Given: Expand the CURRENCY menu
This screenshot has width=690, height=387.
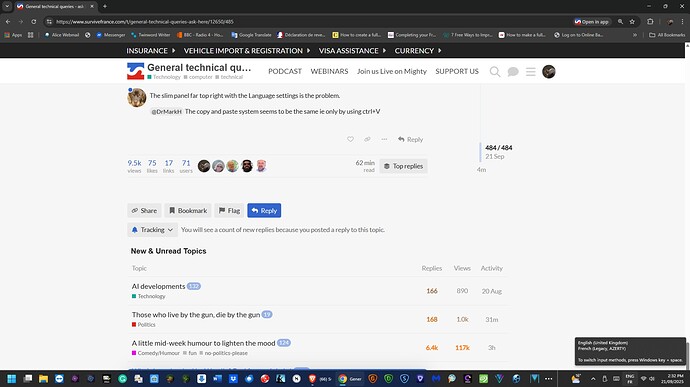Looking at the screenshot, I should 418,51.
